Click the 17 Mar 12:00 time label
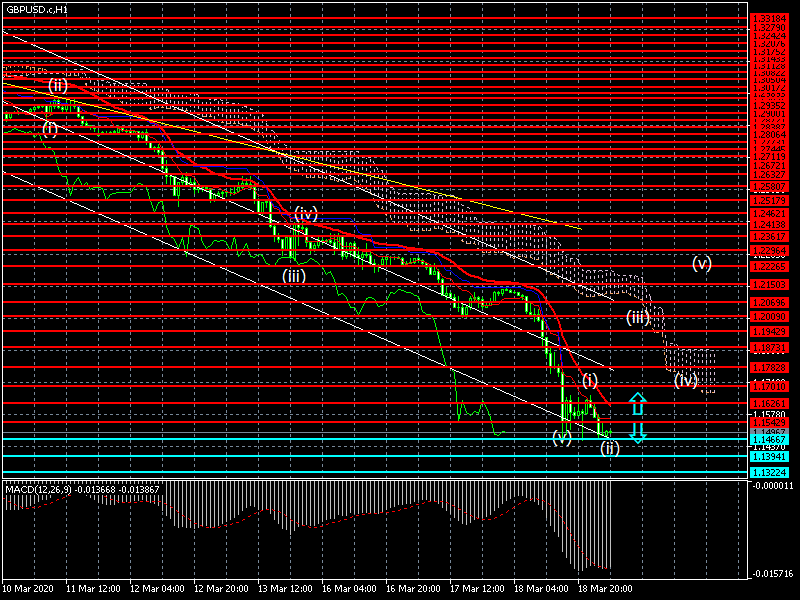Viewport: 800px width, 600px height. point(478,589)
